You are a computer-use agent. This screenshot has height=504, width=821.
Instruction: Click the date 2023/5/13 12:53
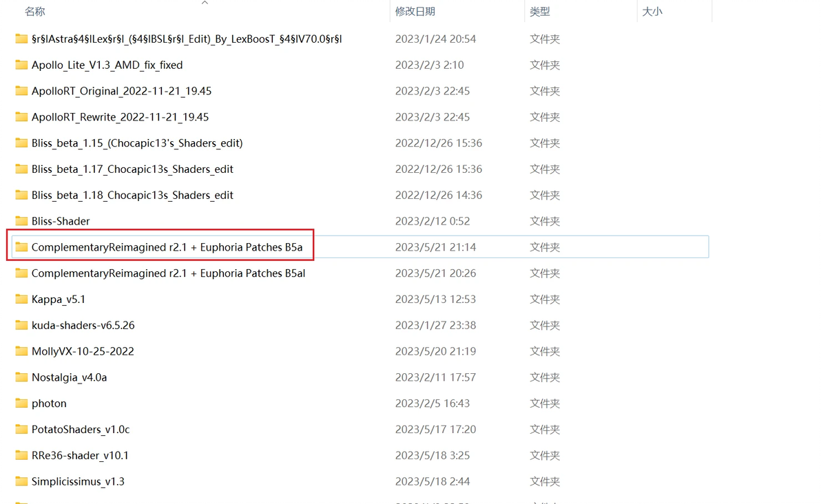(435, 300)
